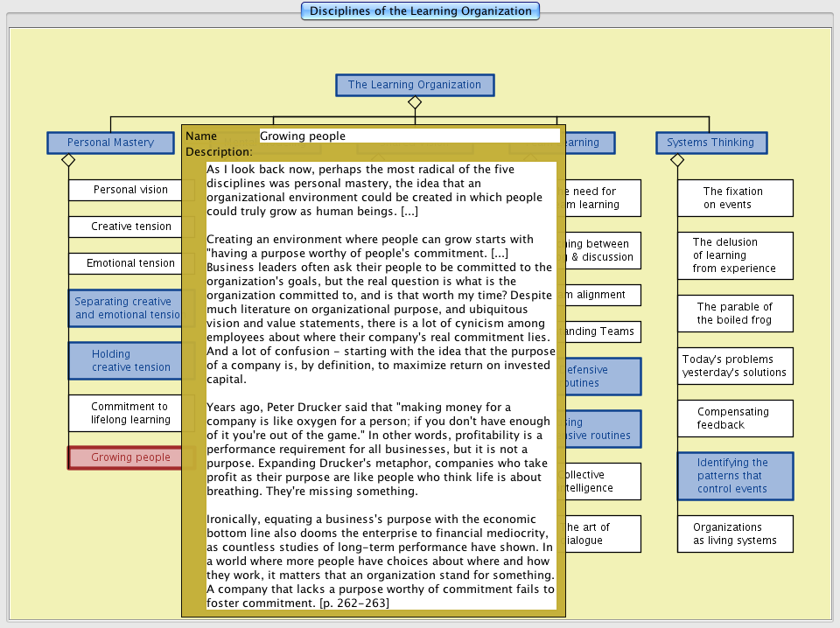The height and width of the screenshot is (628, 840).
Task: Open Organizations as living systems node
Action: 734,534
